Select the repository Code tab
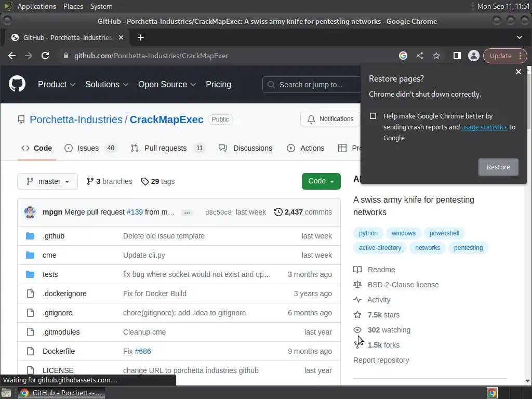 [x=37, y=148]
